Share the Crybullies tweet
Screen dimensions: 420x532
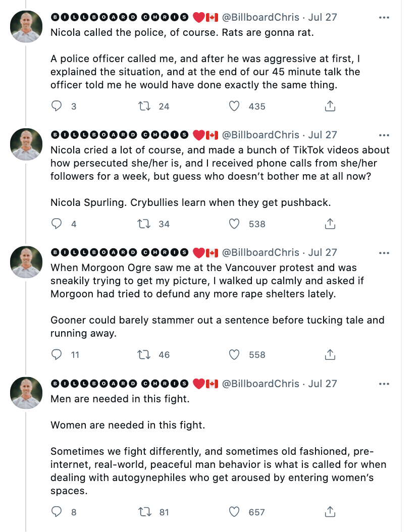[330, 224]
